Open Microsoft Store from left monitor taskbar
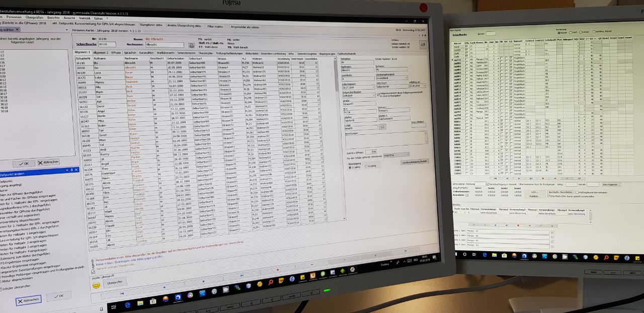The width and height of the screenshot is (644, 313). point(153,301)
